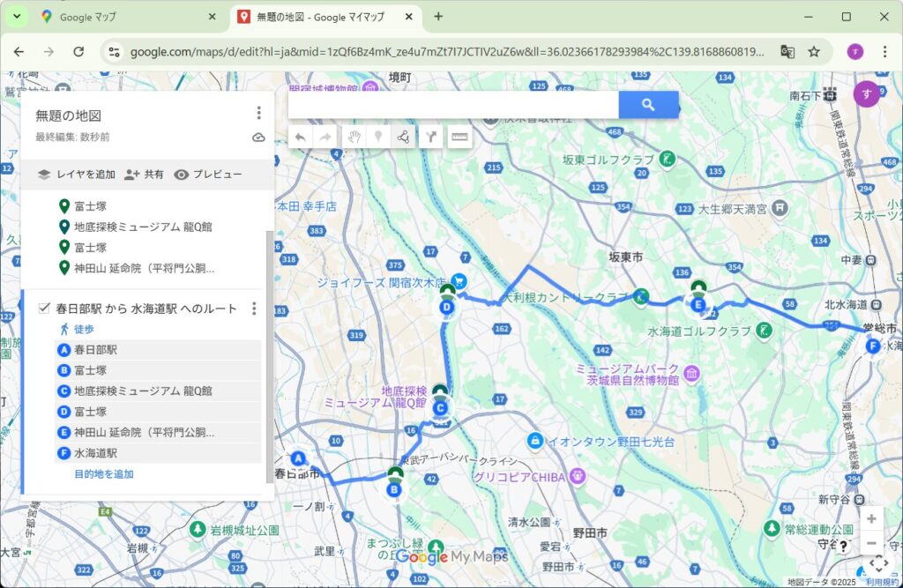
Task: Select waypoint B 富士塚 in route list
Action: (x=158, y=370)
